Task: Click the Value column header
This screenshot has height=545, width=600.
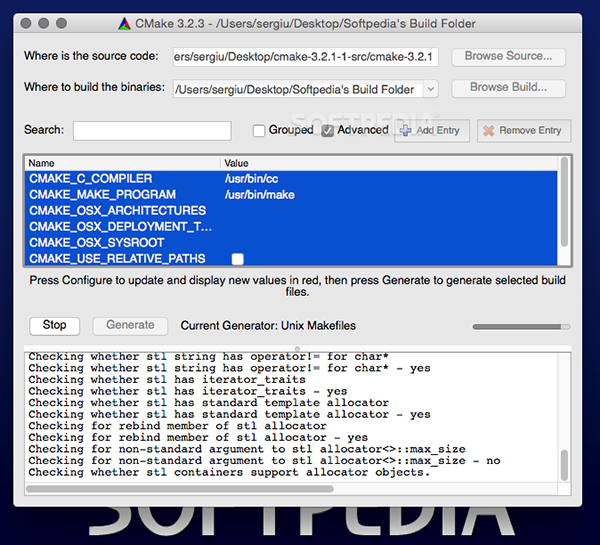Action: click(389, 163)
